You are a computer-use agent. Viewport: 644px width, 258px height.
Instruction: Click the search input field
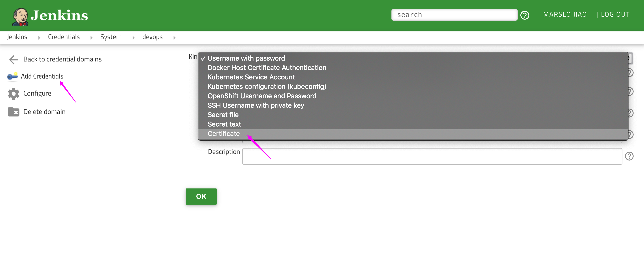(x=455, y=14)
